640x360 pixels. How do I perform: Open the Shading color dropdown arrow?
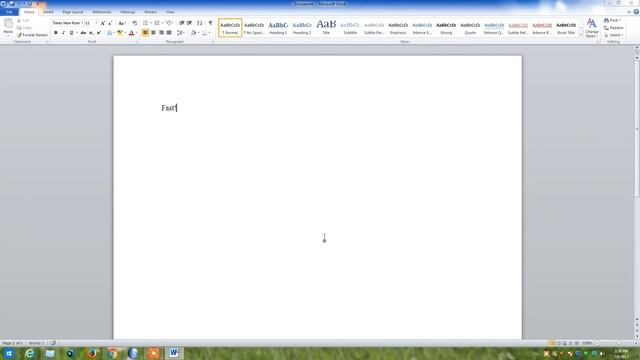(x=198, y=33)
